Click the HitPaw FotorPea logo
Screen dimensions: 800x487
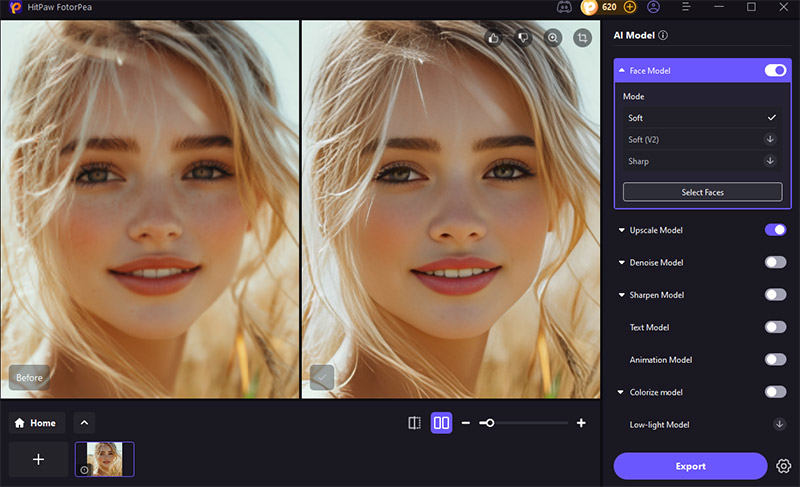[x=16, y=7]
